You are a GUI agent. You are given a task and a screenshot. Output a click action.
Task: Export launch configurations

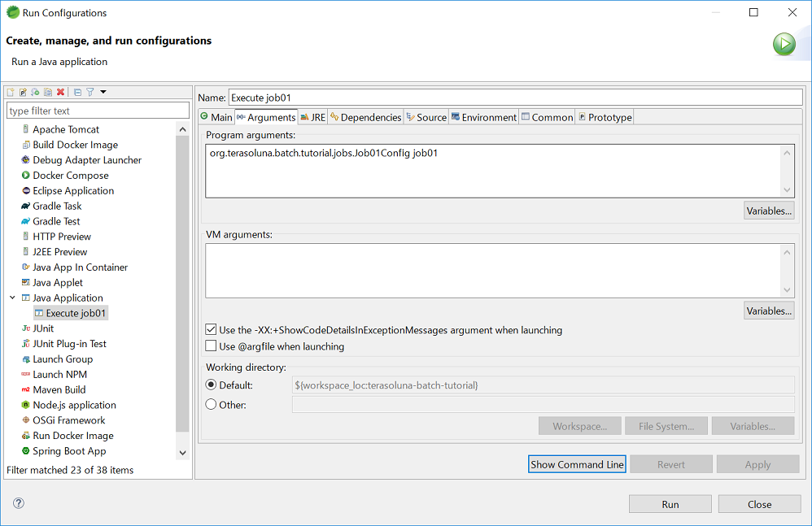[34, 92]
